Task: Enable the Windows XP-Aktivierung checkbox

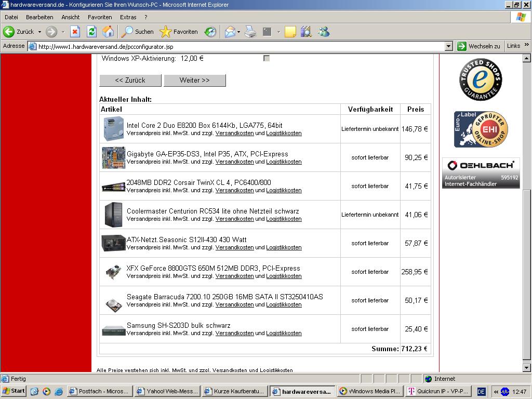Action: [267, 58]
